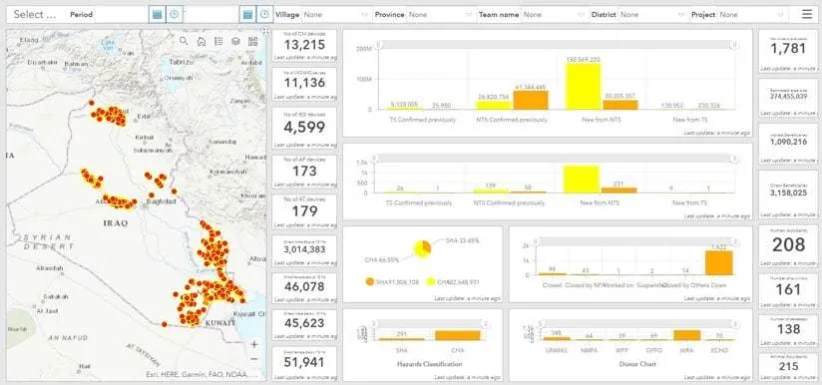
Task: Open the Team name filter dropdown
Action: point(555,15)
